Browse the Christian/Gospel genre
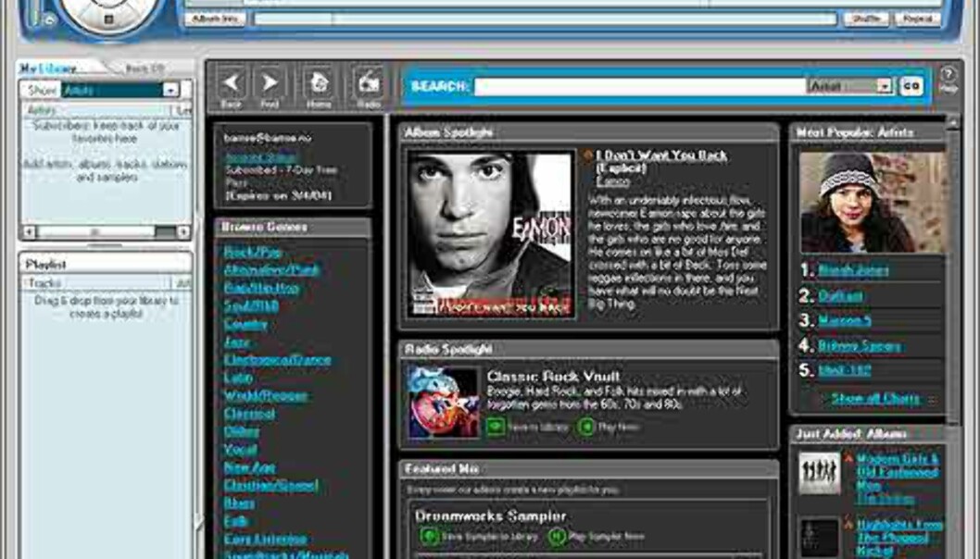Screen dimensions: 980x559 pyautogui.click(x=271, y=485)
